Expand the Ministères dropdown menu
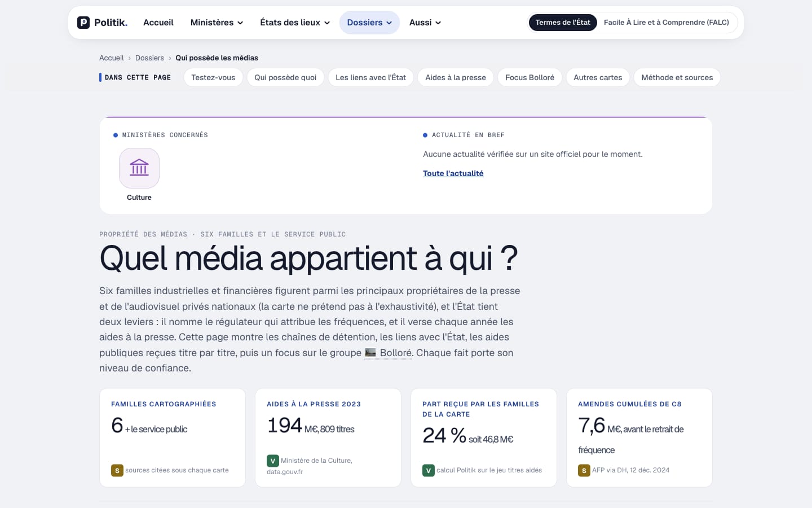This screenshot has width=812, height=508. click(x=217, y=23)
